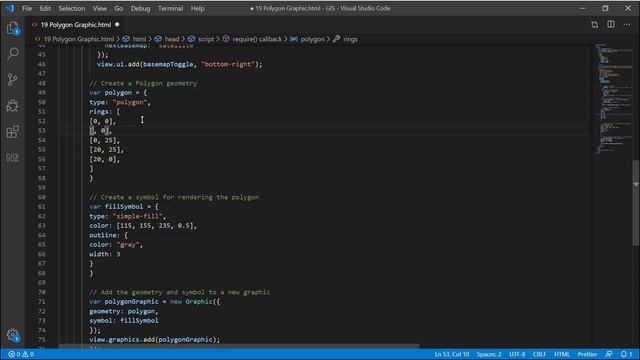The width and height of the screenshot is (640, 360).
Task: Click the errors count in status bar
Action: [x=15, y=354]
